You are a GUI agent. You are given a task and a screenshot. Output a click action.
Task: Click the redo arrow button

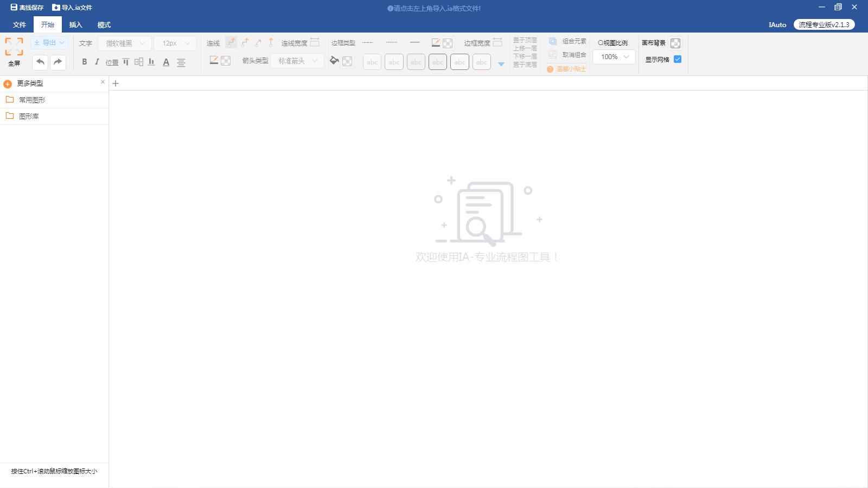[58, 62]
